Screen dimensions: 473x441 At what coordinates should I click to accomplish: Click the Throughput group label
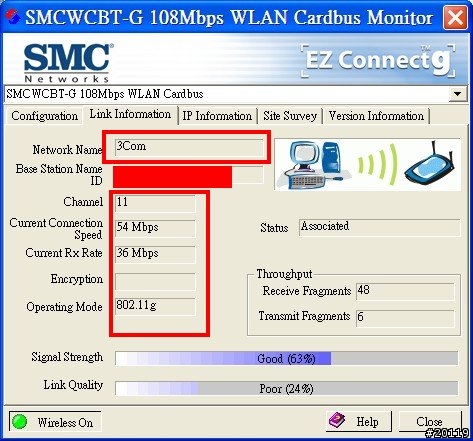[284, 274]
